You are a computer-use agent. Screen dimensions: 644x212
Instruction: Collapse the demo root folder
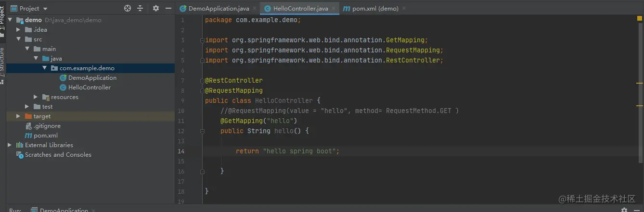10,20
